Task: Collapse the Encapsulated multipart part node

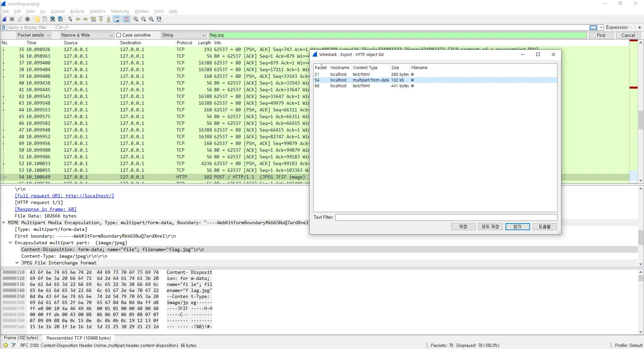Action: point(10,243)
